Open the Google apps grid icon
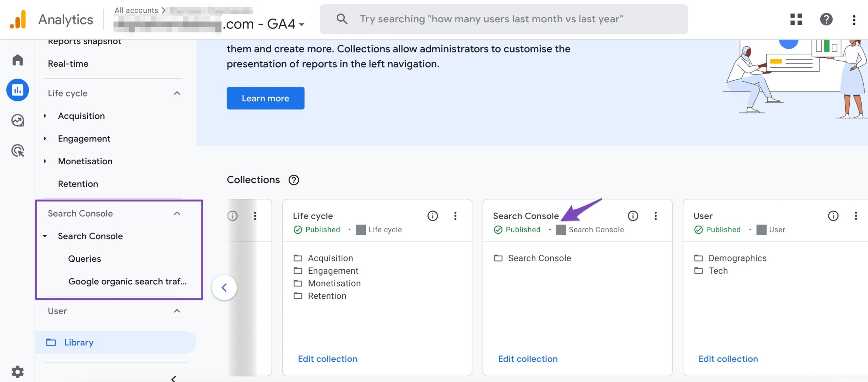868x382 pixels. (x=796, y=19)
